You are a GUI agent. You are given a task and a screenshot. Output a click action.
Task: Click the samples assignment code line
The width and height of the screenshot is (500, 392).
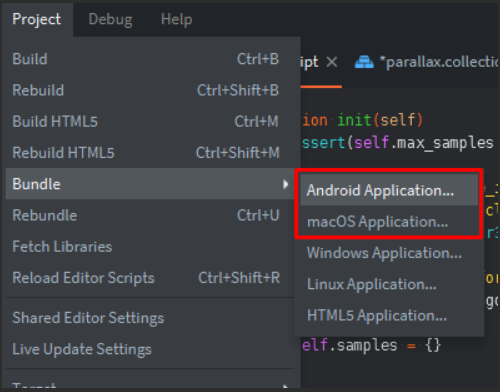click(371, 345)
